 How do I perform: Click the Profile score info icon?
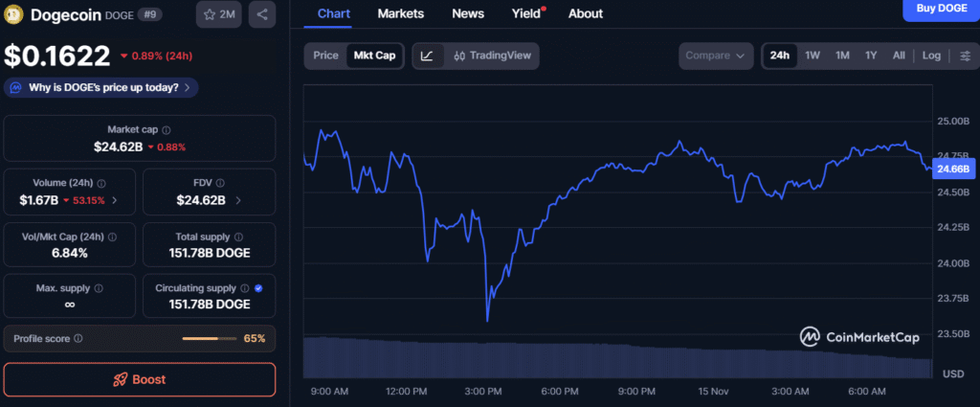pyautogui.click(x=78, y=338)
